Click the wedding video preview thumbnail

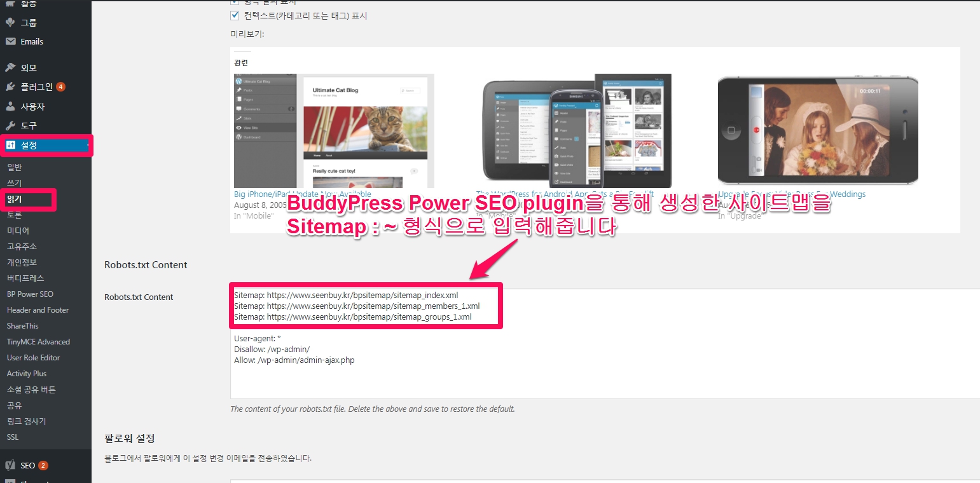[817, 130]
